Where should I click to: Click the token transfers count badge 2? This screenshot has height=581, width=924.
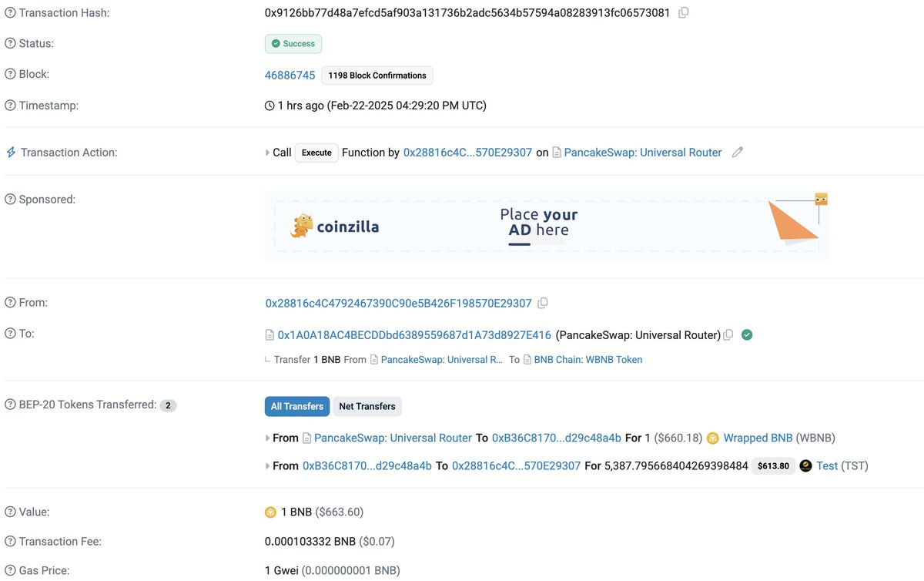(168, 405)
